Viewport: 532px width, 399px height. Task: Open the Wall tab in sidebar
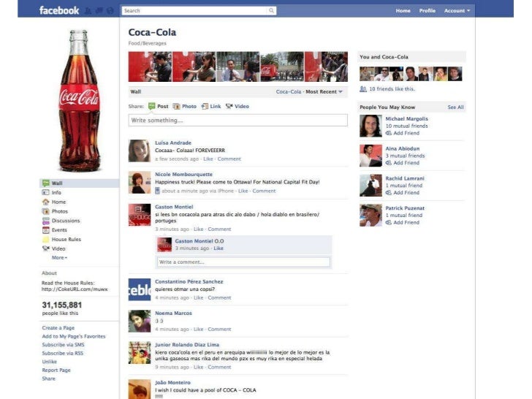[x=80, y=183]
